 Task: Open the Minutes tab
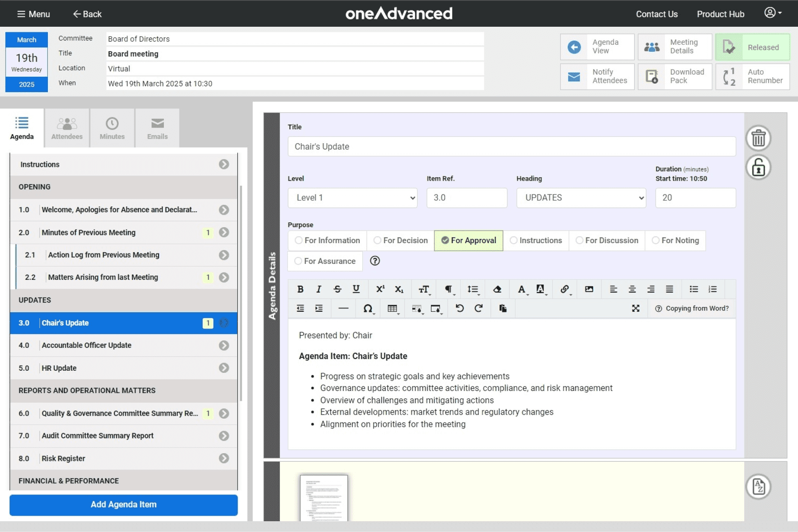coord(112,128)
